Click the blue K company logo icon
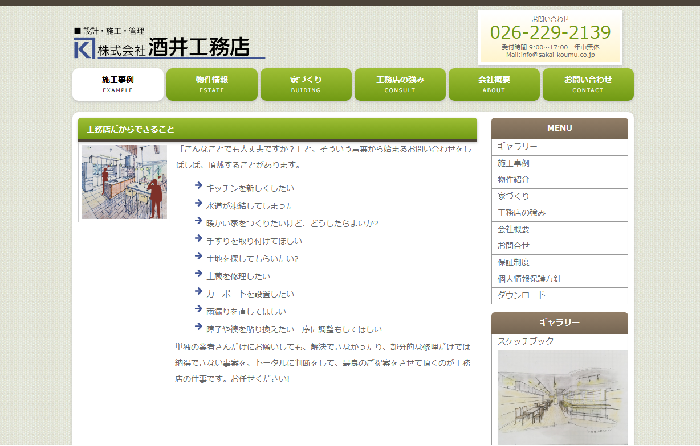Screen dimensions: 700x446 click(84, 48)
